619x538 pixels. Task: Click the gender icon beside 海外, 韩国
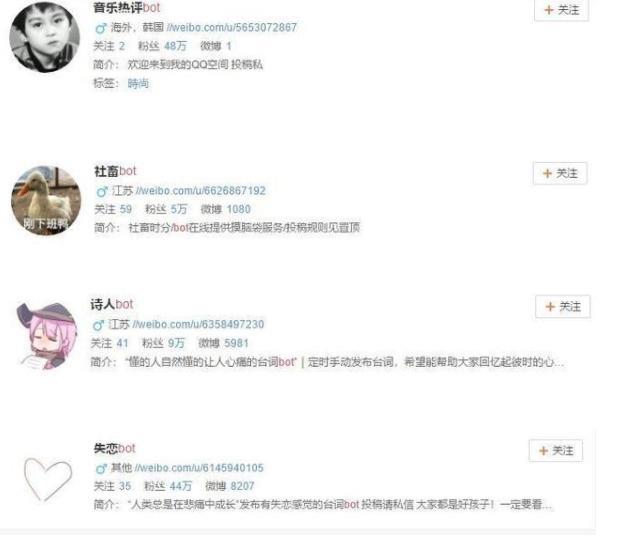pyautogui.click(x=101, y=28)
